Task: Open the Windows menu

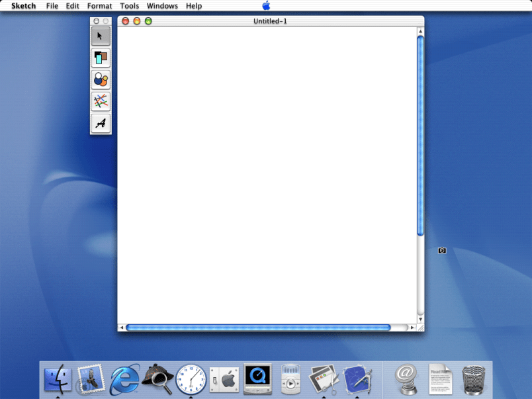Action: tap(162, 6)
